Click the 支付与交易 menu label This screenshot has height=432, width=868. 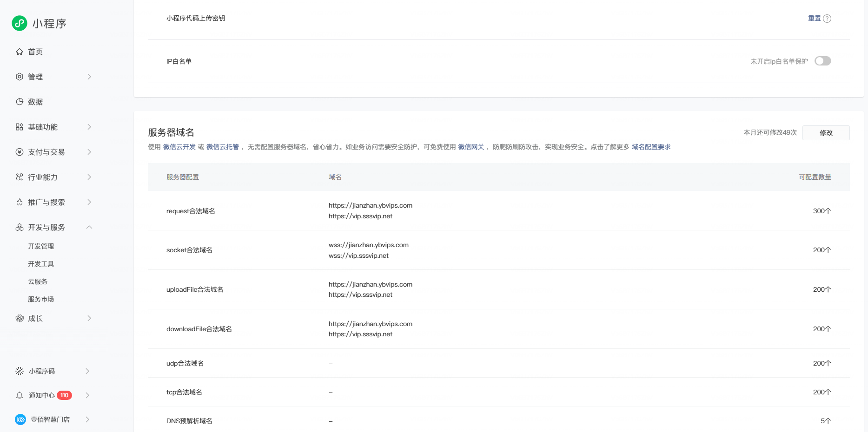[46, 152]
